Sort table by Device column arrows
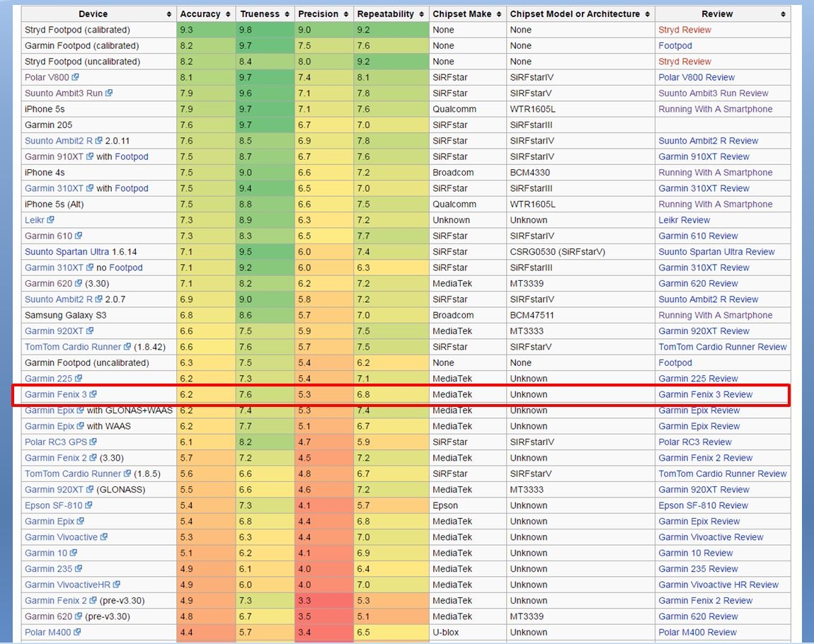Image resolution: width=814 pixels, height=644 pixels. coord(168,15)
